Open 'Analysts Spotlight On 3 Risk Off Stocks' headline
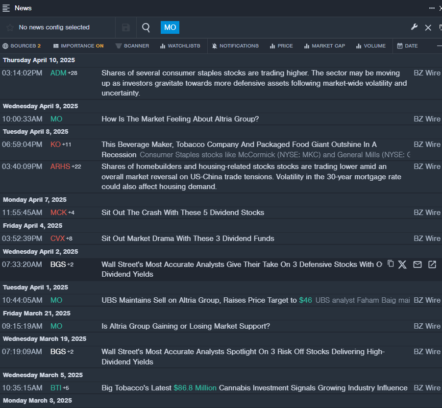Screen dimensions: 442x408 243,357
